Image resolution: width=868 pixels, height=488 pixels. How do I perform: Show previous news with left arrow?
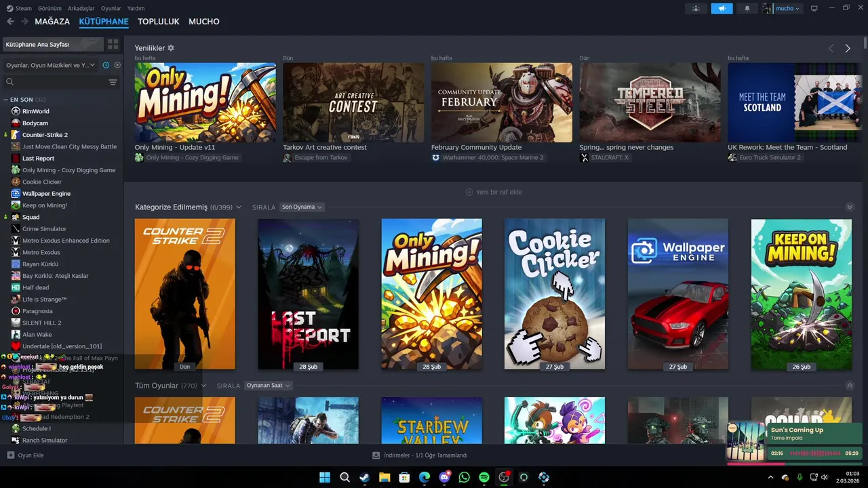pyautogui.click(x=831, y=48)
